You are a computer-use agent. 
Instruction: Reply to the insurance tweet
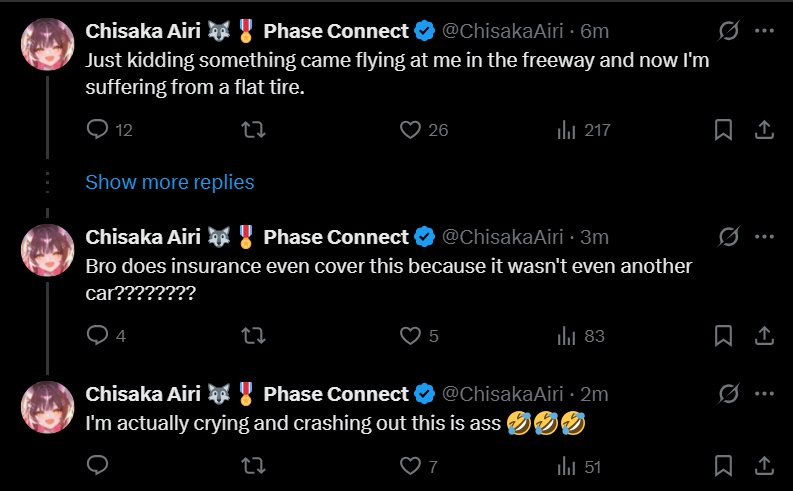click(x=106, y=336)
